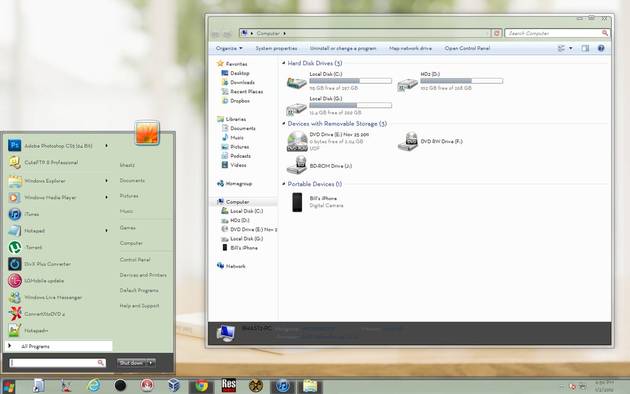This screenshot has width=630, height=394.
Task: Click Open Control Panel in toolbar
Action: click(467, 48)
